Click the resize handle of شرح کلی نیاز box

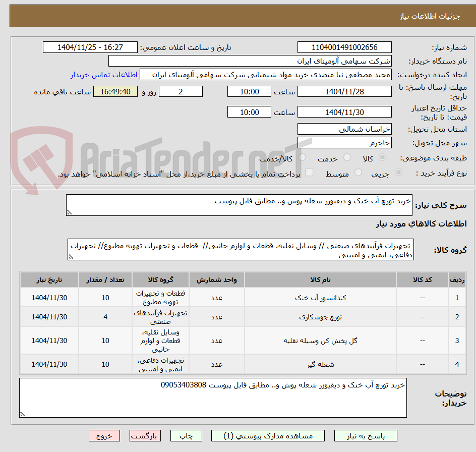pos(69,213)
